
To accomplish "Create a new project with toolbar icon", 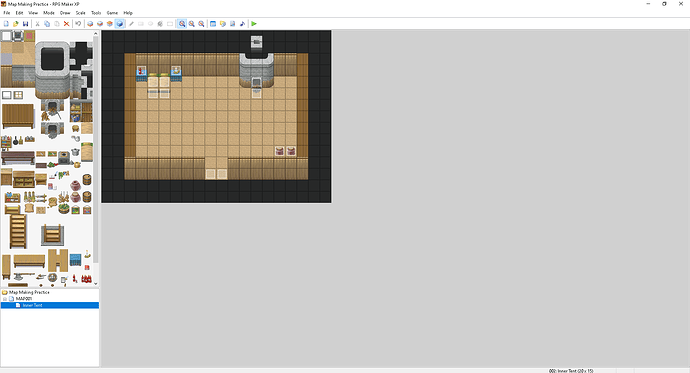I will coord(6,24).
